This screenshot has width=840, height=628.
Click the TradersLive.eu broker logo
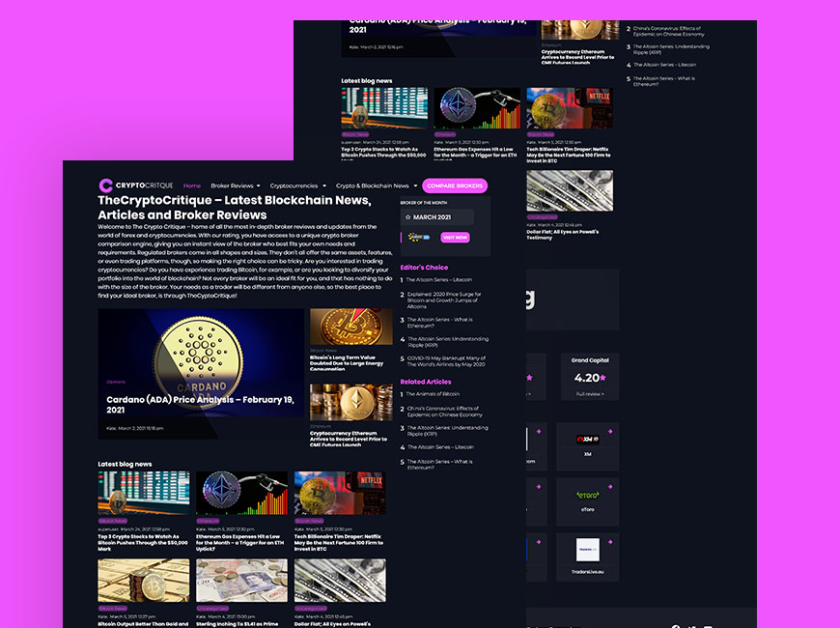click(588, 550)
